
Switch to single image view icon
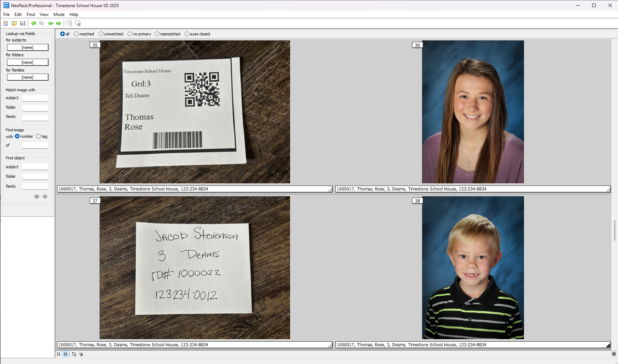tap(58, 354)
